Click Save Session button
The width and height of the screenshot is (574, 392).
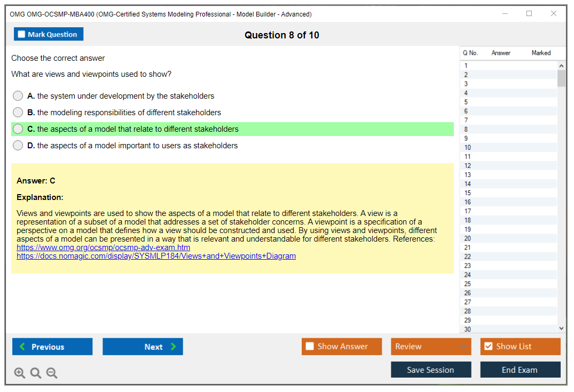pos(431,370)
